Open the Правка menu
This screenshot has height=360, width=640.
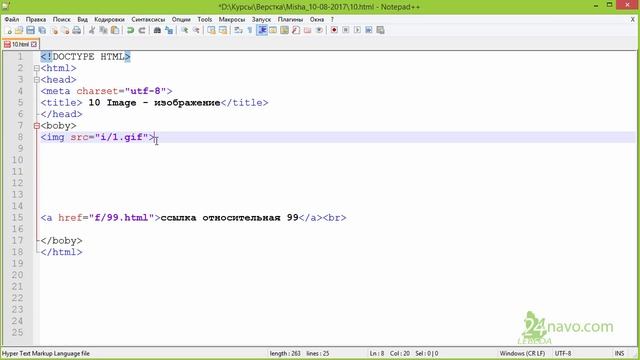click(36, 19)
